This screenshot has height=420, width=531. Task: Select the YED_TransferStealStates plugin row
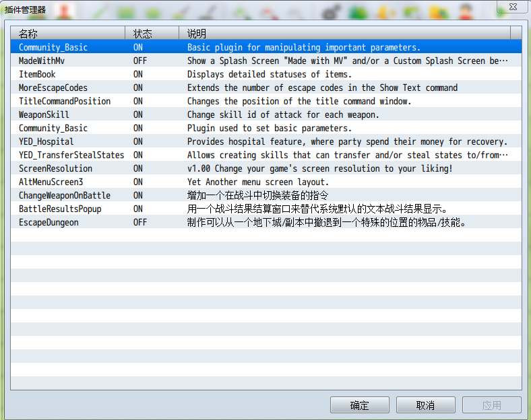pos(266,155)
